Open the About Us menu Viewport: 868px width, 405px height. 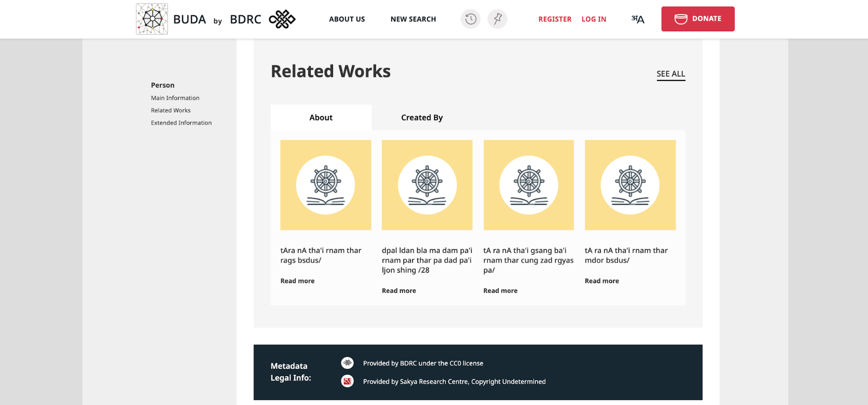(x=347, y=19)
